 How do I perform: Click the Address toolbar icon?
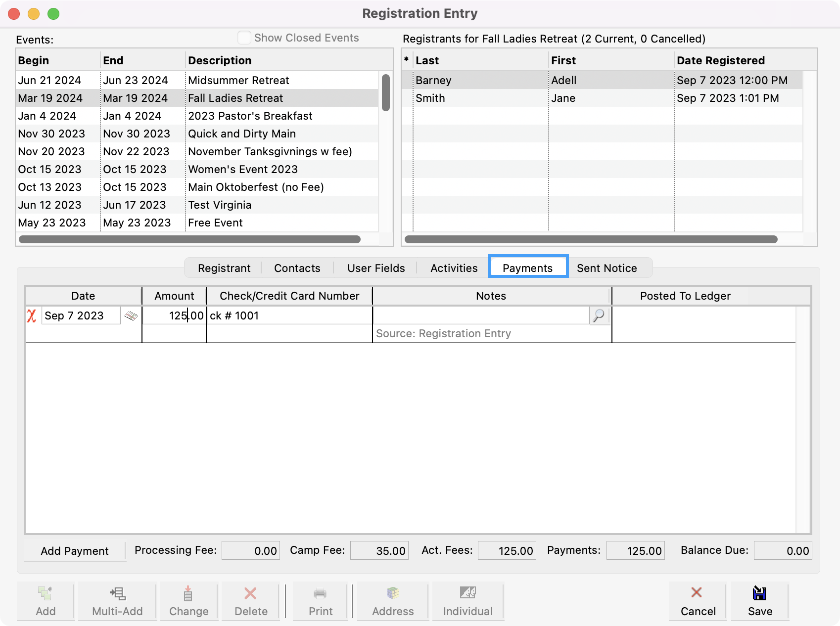(393, 593)
